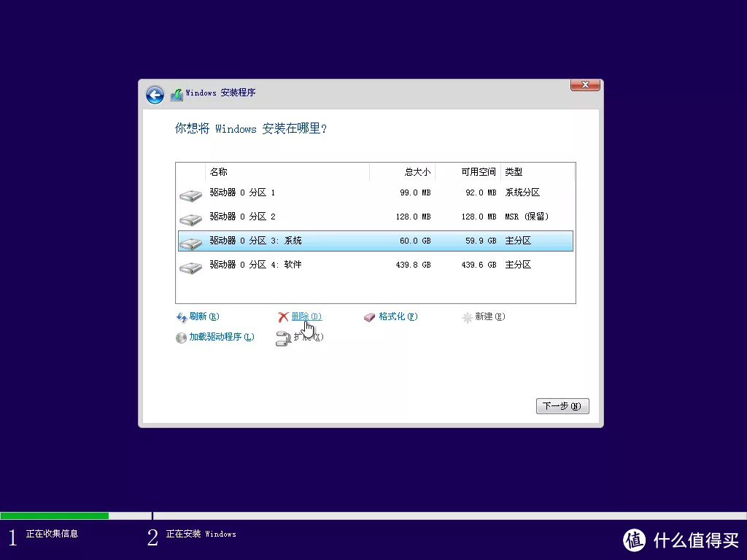
Task: Click the back navigation arrow icon
Action: (155, 95)
